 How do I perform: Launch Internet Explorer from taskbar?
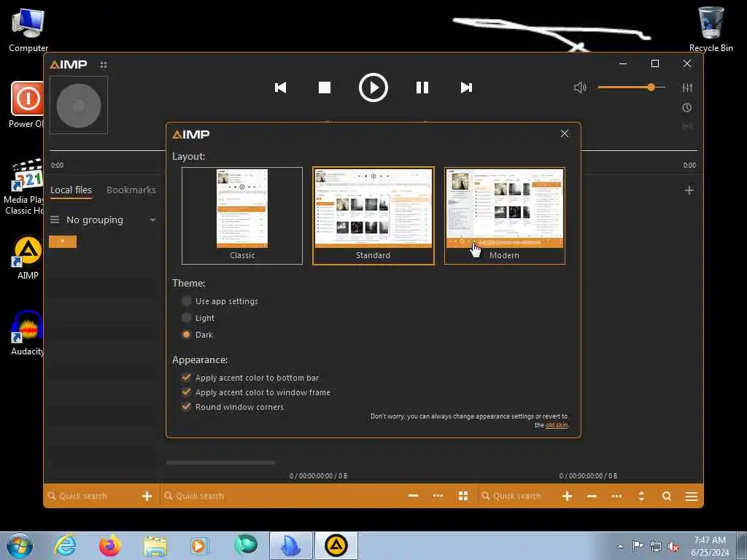(x=65, y=545)
